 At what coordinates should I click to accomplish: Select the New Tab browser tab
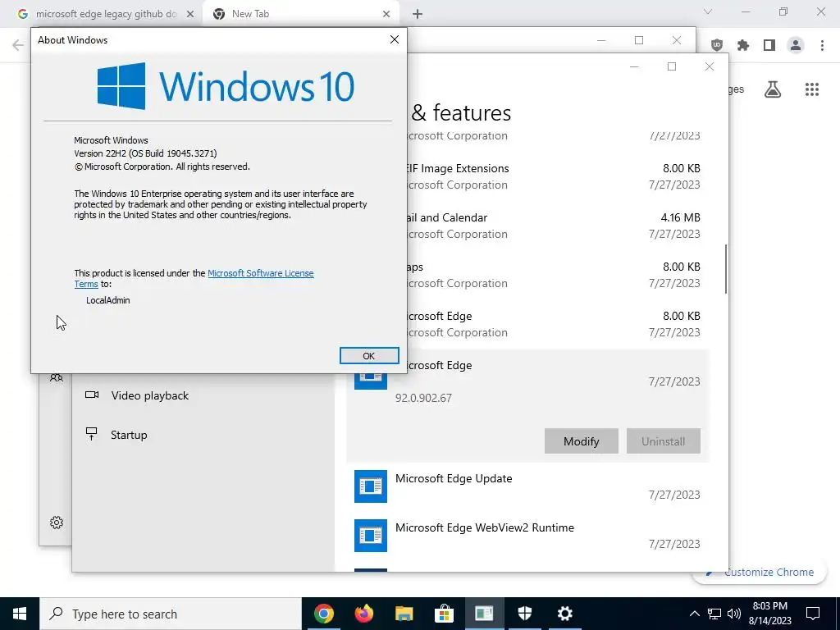(x=300, y=14)
